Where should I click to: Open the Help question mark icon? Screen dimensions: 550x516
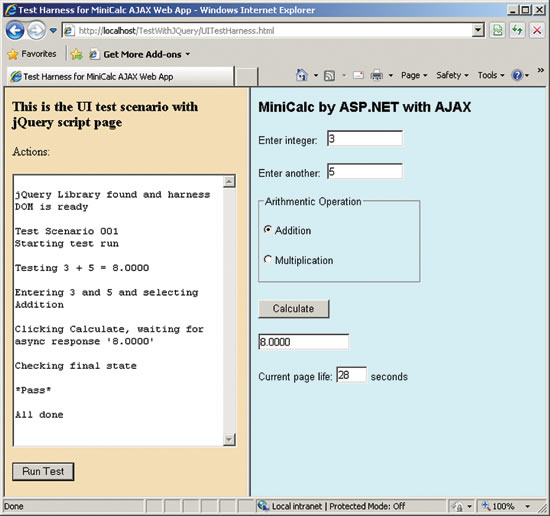click(x=517, y=75)
